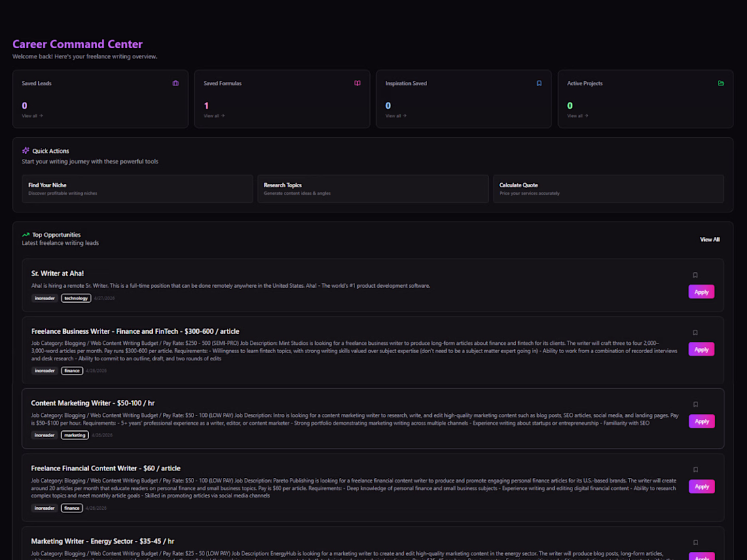Click the Active Projects folder icon
Image resolution: width=747 pixels, height=560 pixels.
[x=721, y=83]
